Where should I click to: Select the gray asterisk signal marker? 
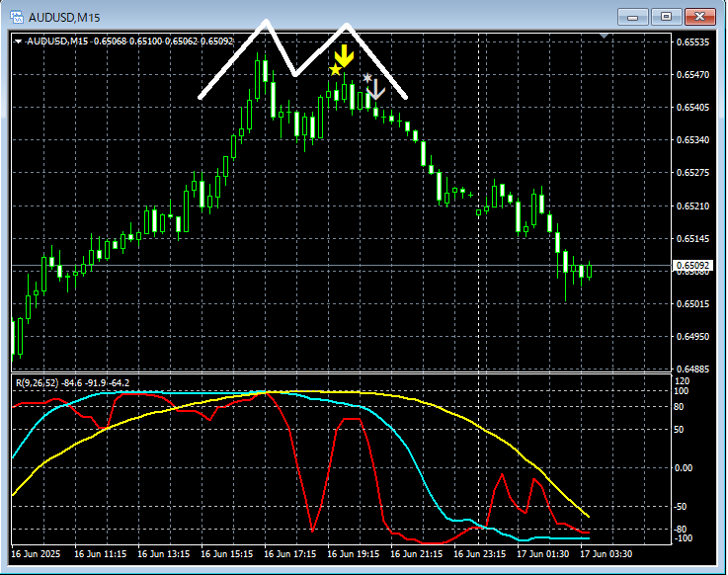point(366,78)
